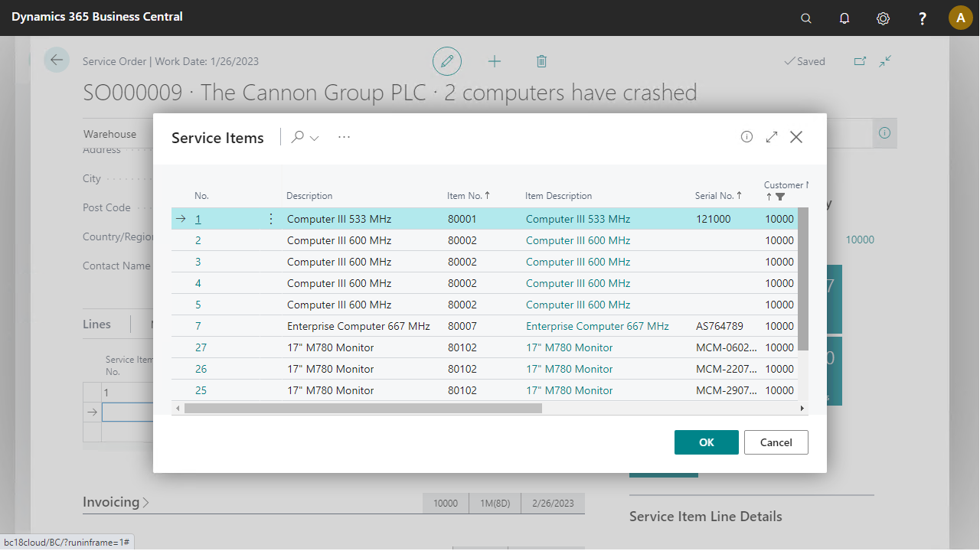Click the vertical scrollbar in the Service Items list

(x=803, y=279)
